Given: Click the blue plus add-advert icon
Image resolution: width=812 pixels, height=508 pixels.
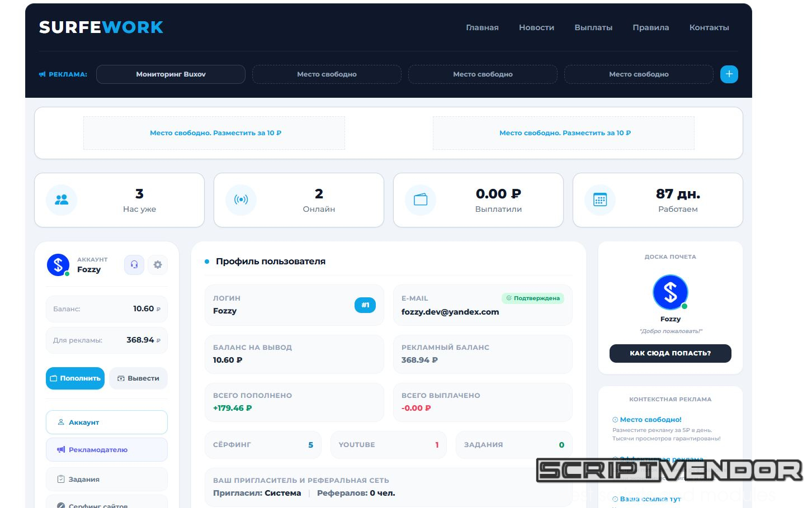Looking at the screenshot, I should (729, 74).
